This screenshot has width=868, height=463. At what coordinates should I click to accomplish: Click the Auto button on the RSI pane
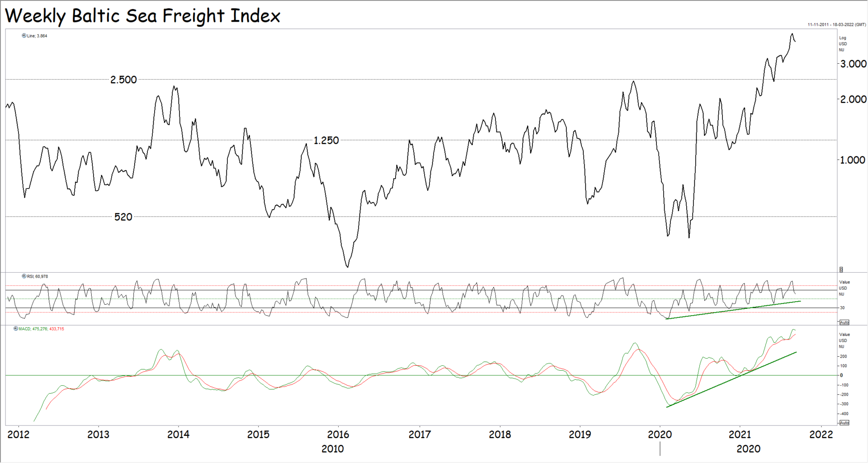pos(844,322)
